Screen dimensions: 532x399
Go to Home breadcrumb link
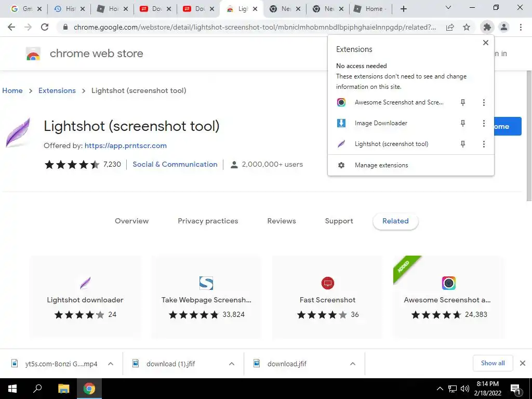tap(12, 90)
